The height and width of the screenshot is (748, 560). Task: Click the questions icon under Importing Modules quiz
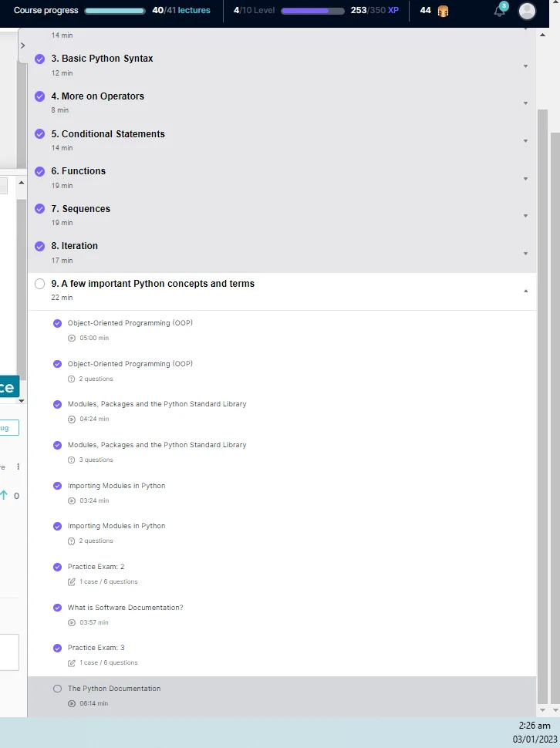pos(72,541)
